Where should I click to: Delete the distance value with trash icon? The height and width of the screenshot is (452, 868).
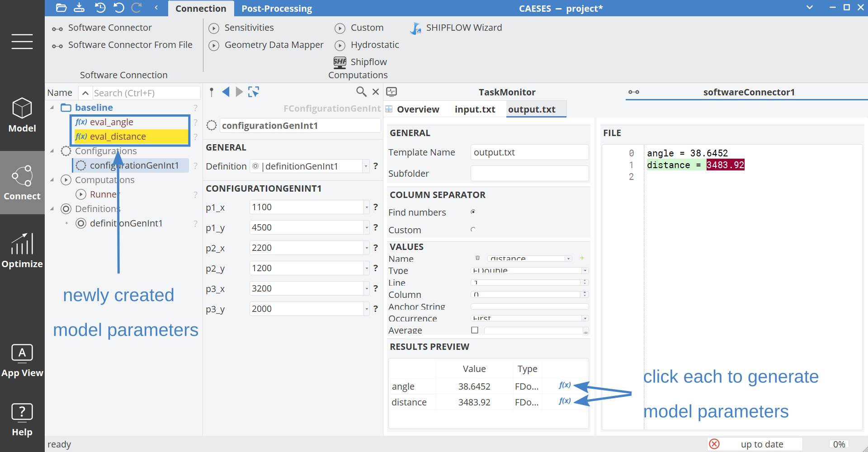pyautogui.click(x=477, y=258)
